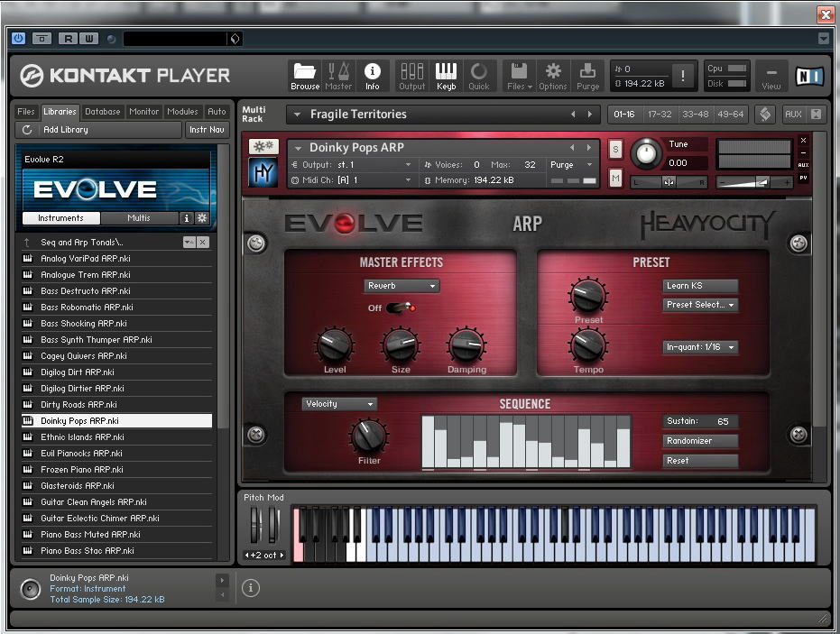This screenshot has width=840, height=634.
Task: Click the Native Instruments NI logo
Action: pyautogui.click(x=809, y=77)
